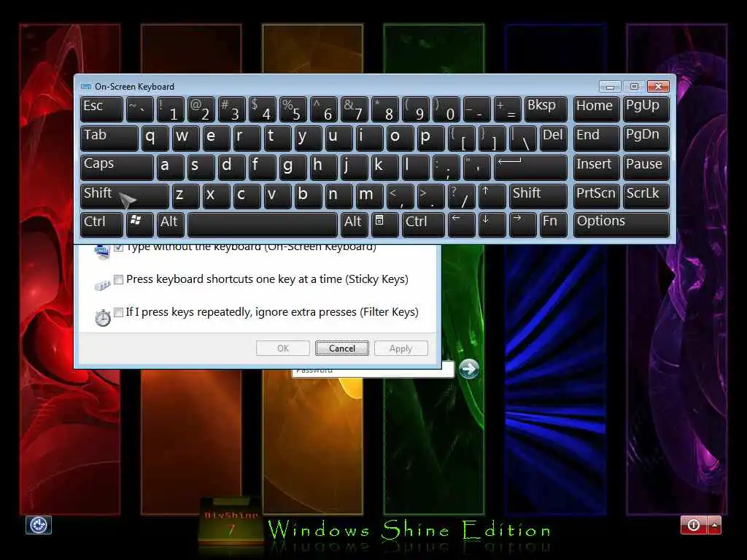Image resolution: width=747 pixels, height=560 pixels.
Task: Tap the left arrow key
Action: [461, 224]
